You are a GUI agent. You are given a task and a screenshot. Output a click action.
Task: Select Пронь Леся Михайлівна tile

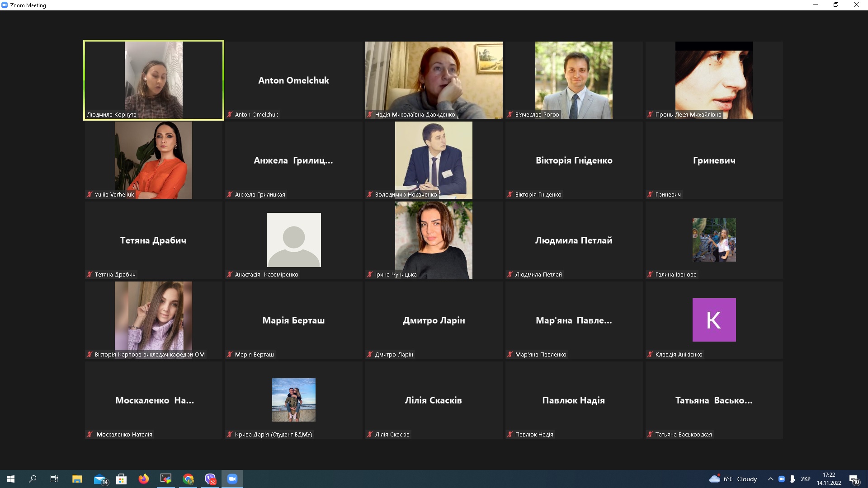[x=714, y=80]
